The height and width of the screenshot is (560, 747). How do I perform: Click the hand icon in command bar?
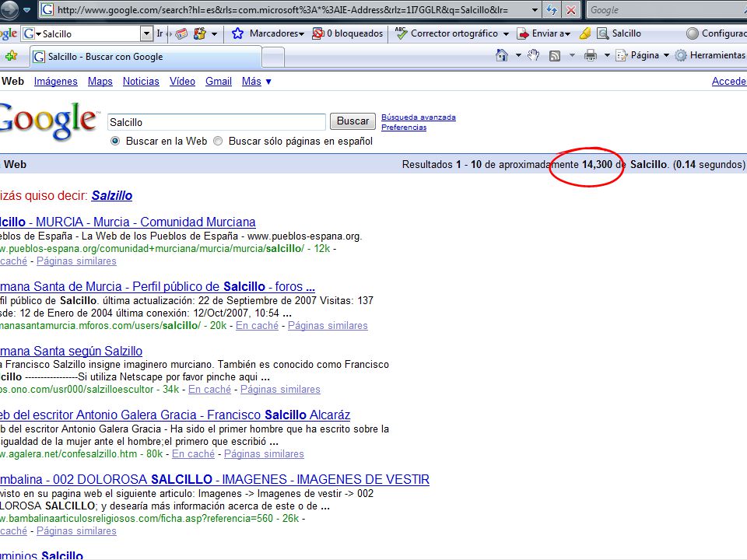tap(533, 55)
